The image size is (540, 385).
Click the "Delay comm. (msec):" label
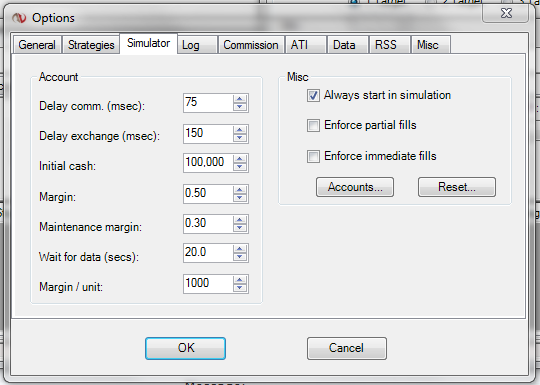click(x=92, y=106)
